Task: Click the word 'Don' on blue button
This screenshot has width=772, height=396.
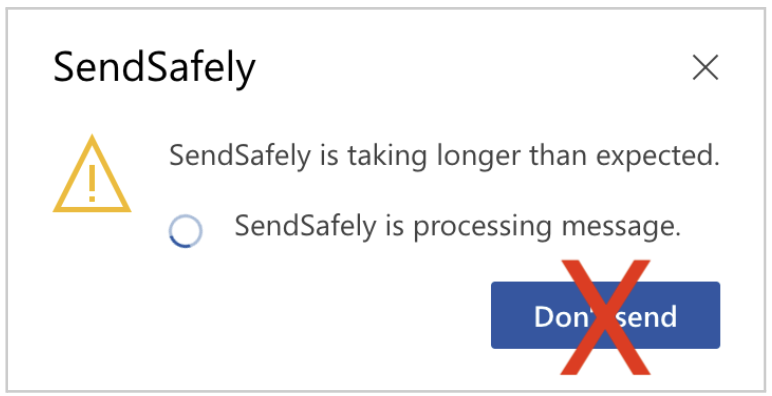Action: pos(561,317)
